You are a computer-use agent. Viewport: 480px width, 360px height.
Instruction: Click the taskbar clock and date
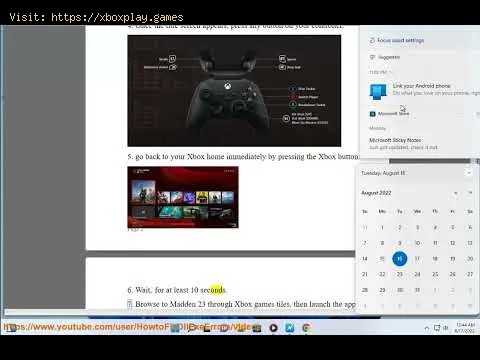[x=465, y=328]
